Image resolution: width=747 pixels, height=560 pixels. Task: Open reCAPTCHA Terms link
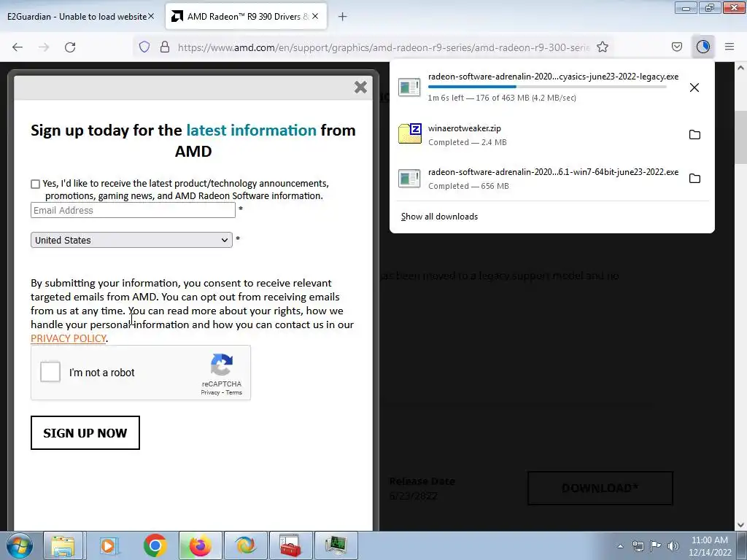click(234, 393)
